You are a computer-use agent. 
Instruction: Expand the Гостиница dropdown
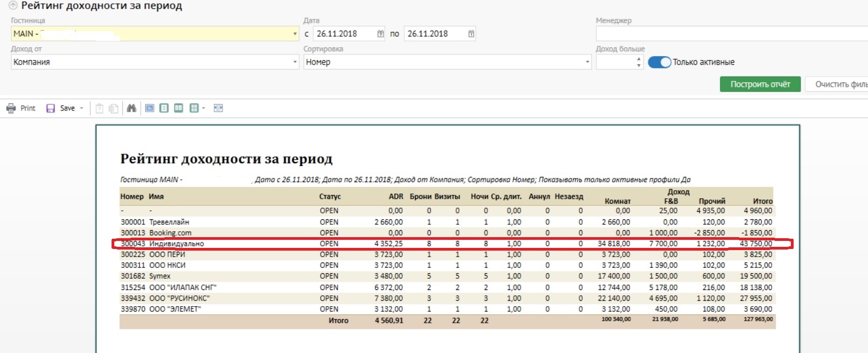click(295, 34)
